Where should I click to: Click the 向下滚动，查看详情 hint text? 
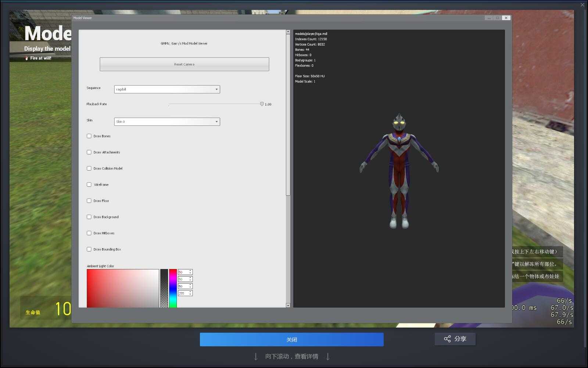tap(292, 357)
